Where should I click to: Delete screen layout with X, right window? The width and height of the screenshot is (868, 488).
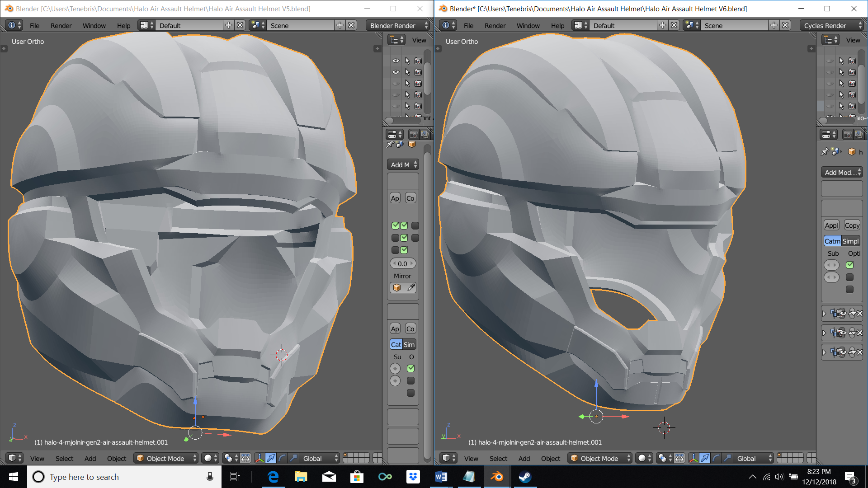(x=674, y=25)
